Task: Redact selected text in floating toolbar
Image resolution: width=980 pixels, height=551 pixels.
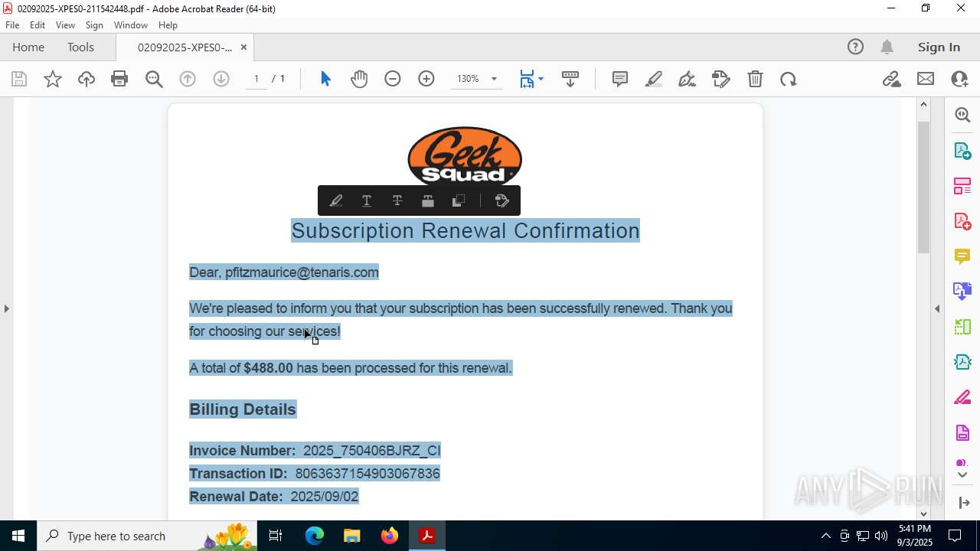Action: 428,201
